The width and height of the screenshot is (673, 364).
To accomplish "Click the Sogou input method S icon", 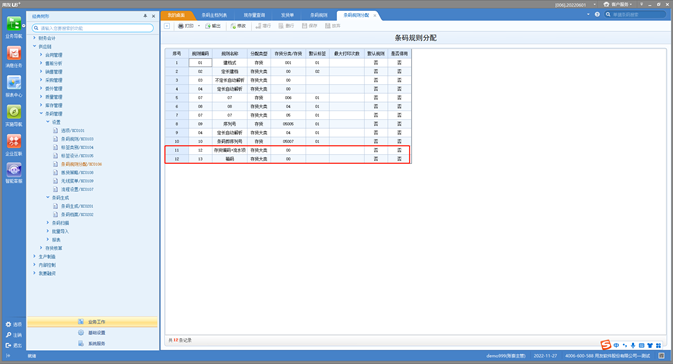I will [606, 344].
